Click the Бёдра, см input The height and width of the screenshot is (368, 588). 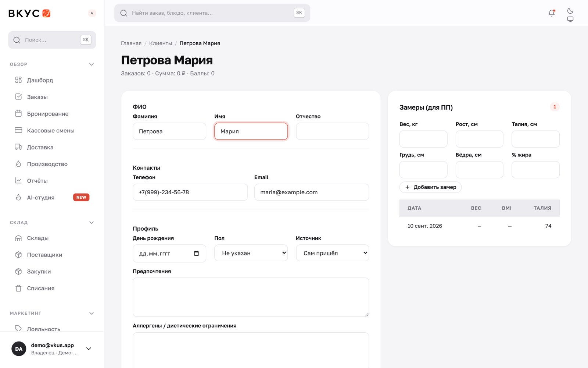(x=480, y=170)
